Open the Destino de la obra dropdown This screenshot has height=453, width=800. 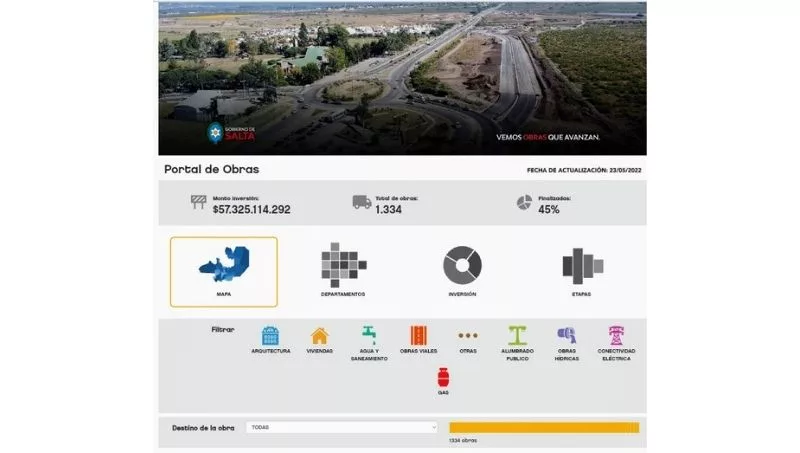342,427
